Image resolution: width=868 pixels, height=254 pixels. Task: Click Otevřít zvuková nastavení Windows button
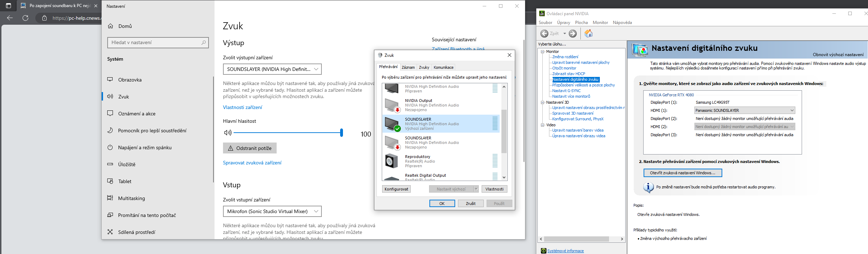click(682, 173)
